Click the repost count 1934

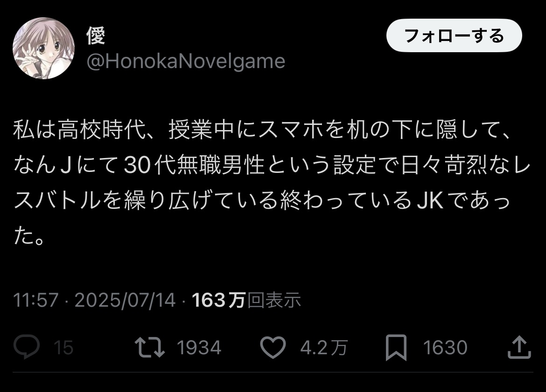(199, 347)
